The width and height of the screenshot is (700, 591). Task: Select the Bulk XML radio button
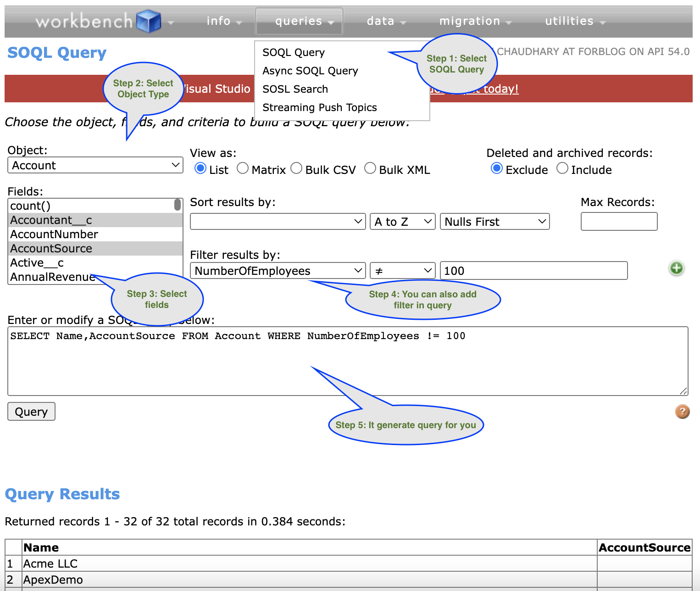(x=370, y=168)
